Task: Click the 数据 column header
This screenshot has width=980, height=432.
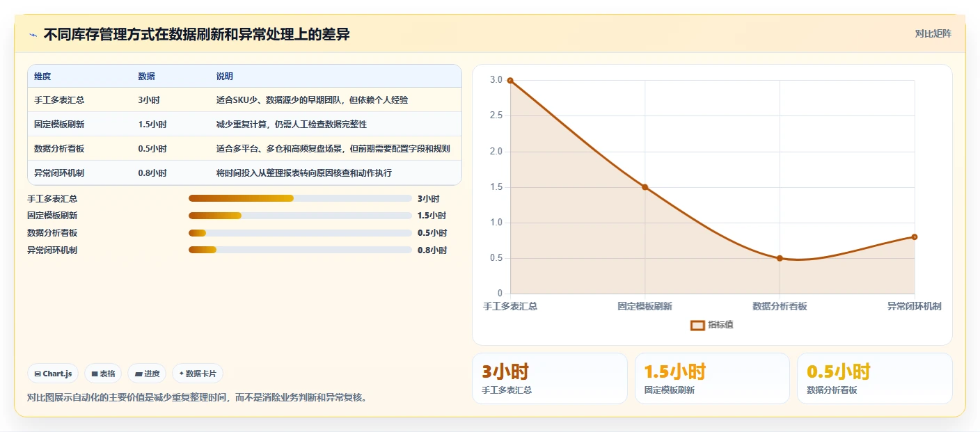Action: 146,77
